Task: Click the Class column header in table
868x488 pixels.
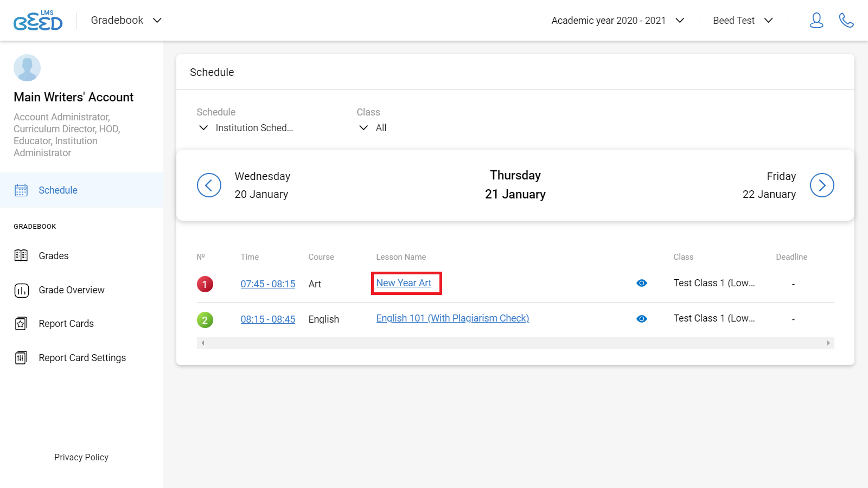Action: [684, 257]
